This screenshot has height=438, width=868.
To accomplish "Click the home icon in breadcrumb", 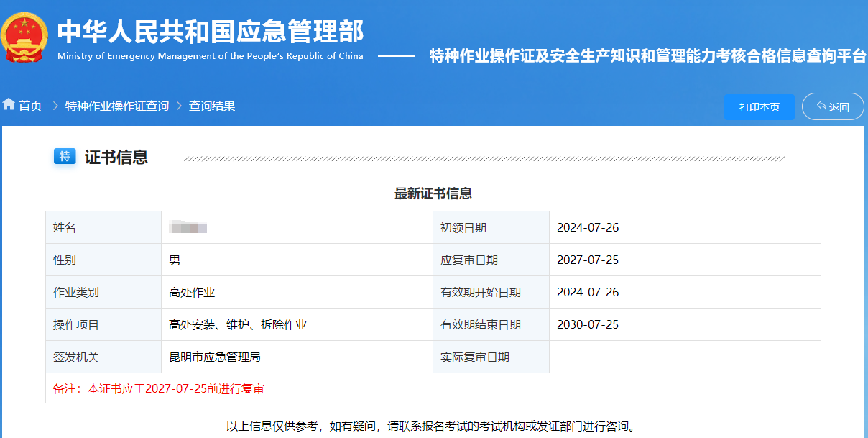I will [9, 105].
